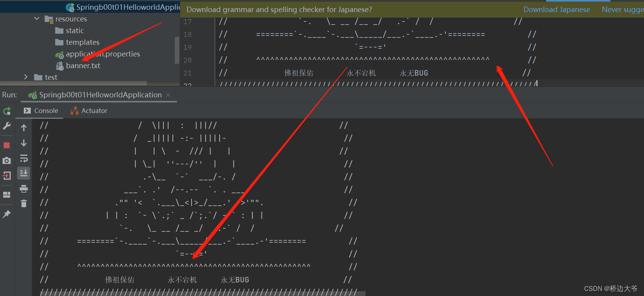The height and width of the screenshot is (296, 644).
Task: Click the banner.txt file icon
Action: [60, 66]
